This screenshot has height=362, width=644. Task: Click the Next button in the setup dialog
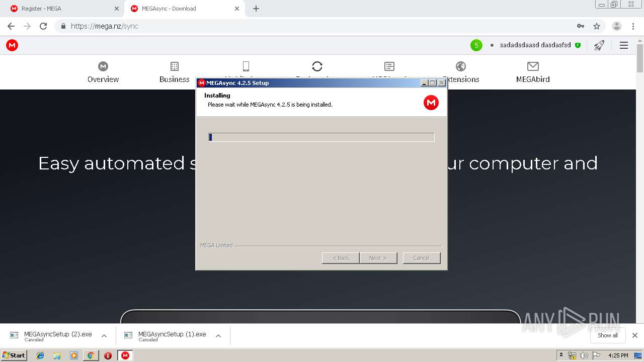click(x=378, y=258)
